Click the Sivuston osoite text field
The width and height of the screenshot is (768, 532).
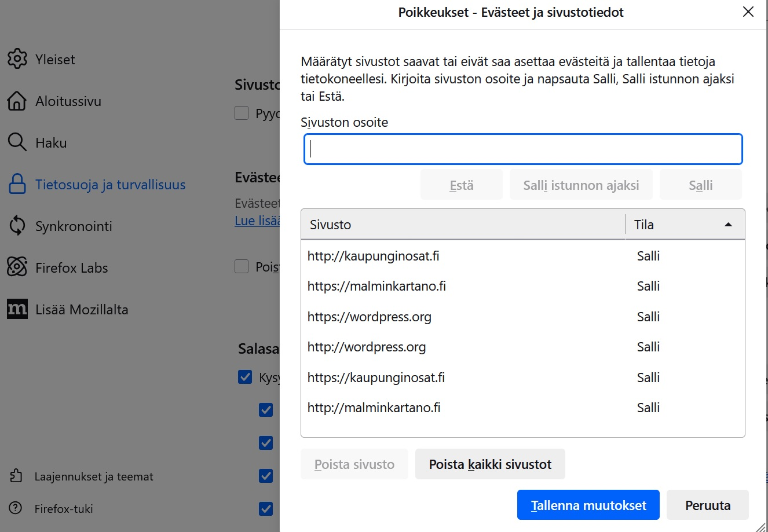click(522, 149)
